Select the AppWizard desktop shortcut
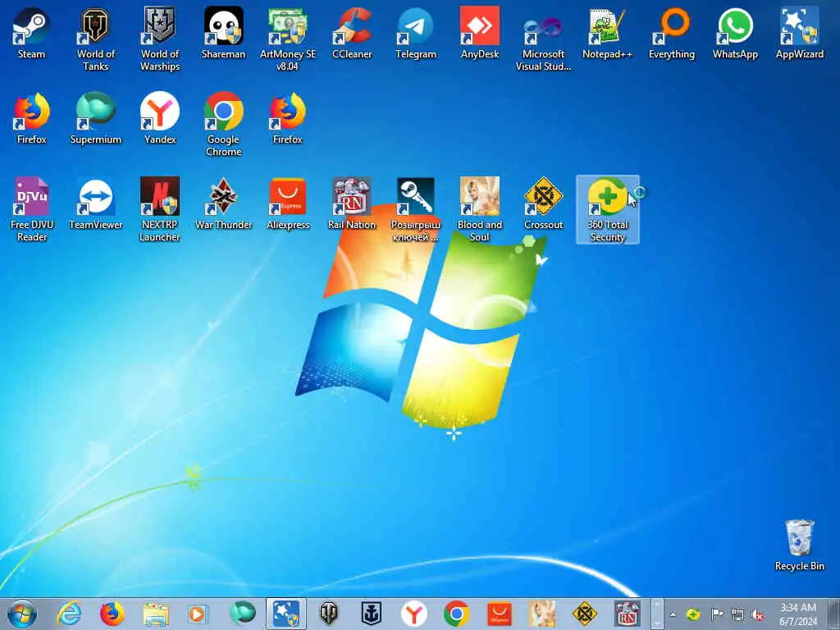840x630 pixels. pyautogui.click(x=799, y=34)
